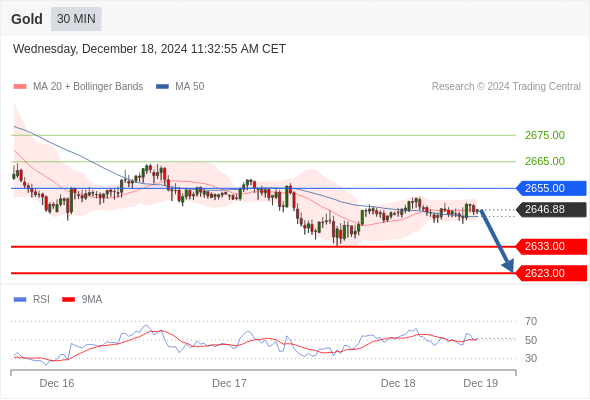Click the 2655.00 pivot price tag
590x400 pixels.
(551, 188)
